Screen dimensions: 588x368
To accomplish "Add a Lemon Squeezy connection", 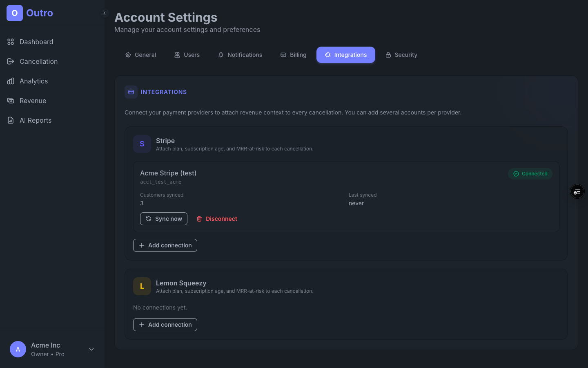I will [x=165, y=325].
